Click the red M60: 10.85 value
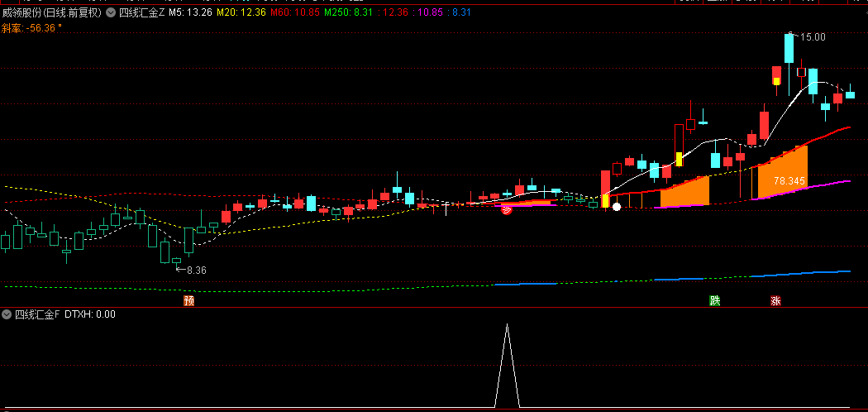 [295, 12]
